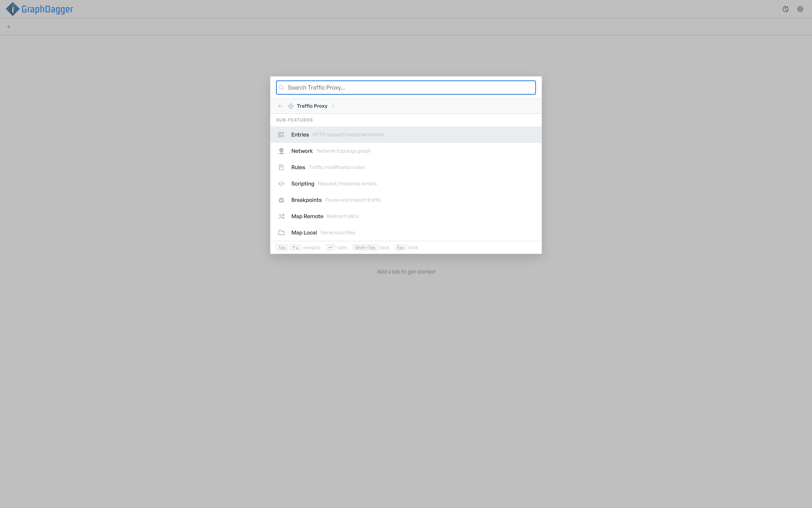The height and width of the screenshot is (508, 812).
Task: Open settings via the gear icon
Action: pos(800,9)
